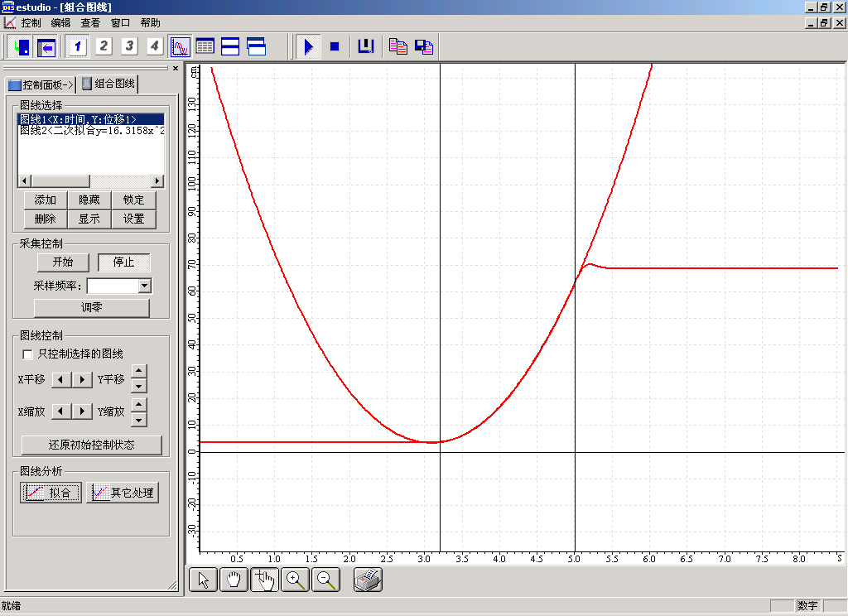Click the zoom in magnifier below graph
The width and height of the screenshot is (848, 616).
point(296,580)
